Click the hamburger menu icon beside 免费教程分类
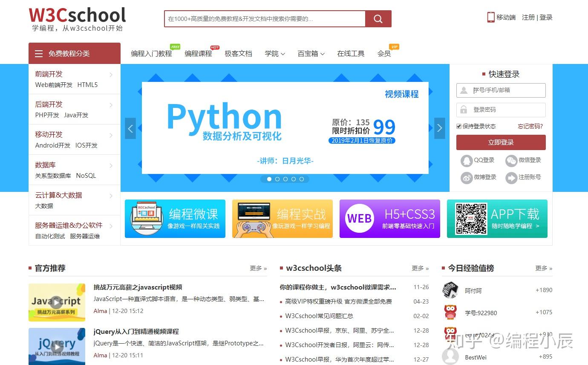This screenshot has width=588, height=365. [39, 54]
